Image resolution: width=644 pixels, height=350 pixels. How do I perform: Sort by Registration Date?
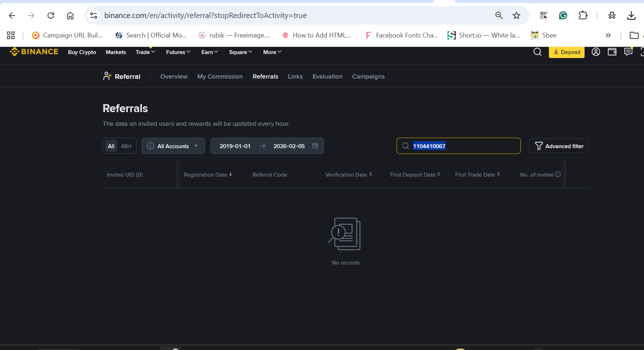(208, 174)
